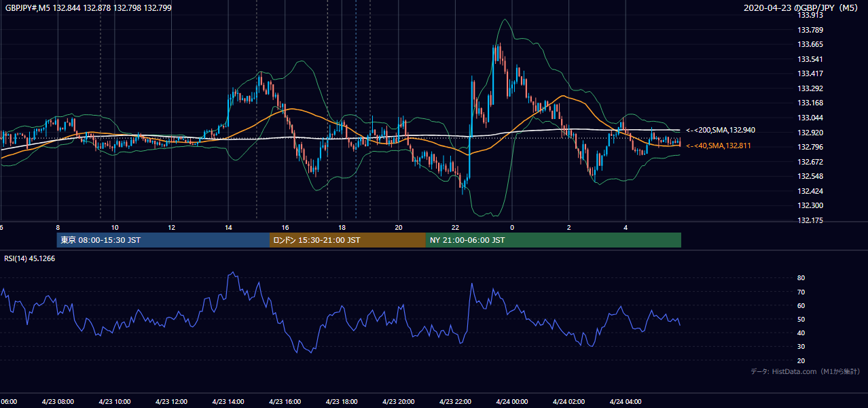Click RSI scale level 50

801,319
